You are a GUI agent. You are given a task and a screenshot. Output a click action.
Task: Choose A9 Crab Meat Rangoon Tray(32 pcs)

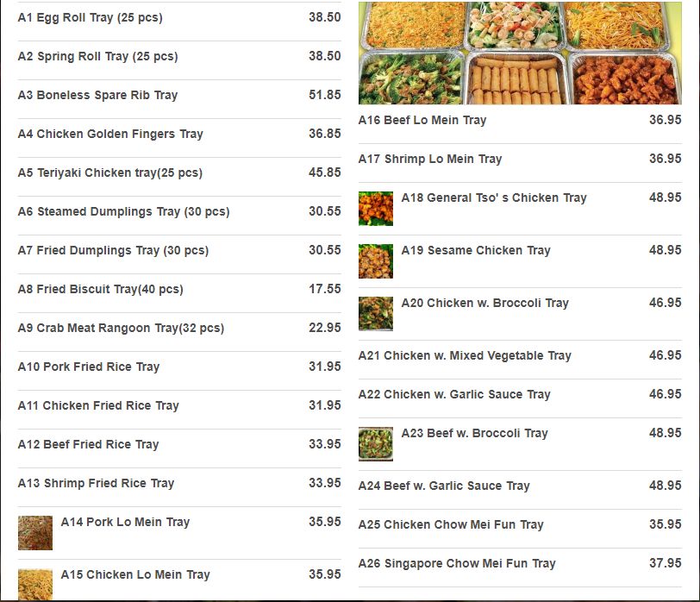click(x=121, y=329)
